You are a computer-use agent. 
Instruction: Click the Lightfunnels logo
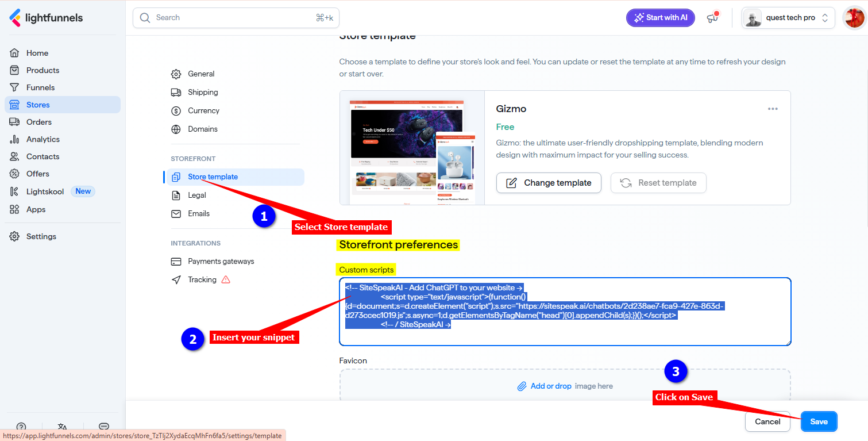[x=46, y=18]
